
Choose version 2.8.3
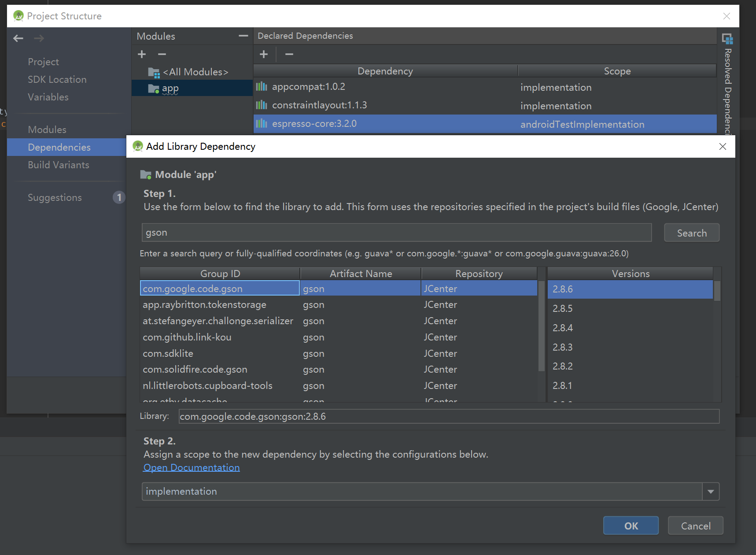630,347
